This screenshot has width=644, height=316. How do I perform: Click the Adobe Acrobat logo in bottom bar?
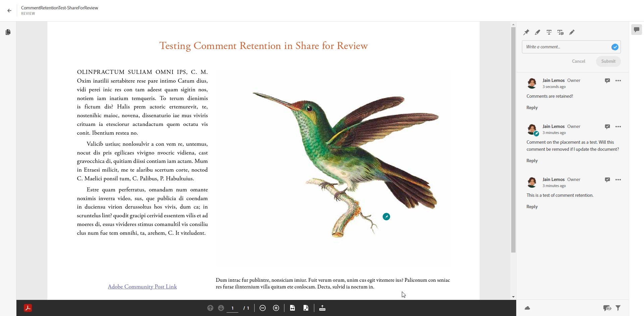[x=28, y=308]
